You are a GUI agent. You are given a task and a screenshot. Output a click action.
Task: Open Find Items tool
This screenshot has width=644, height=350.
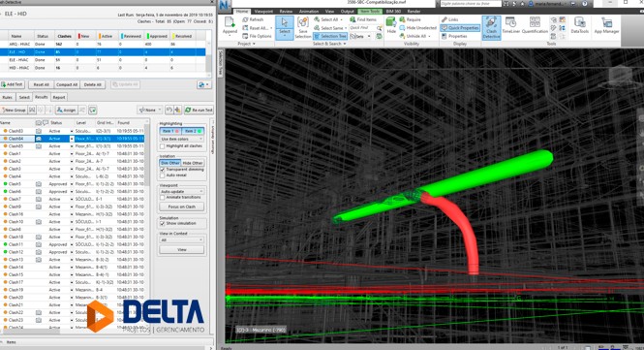[x=363, y=19]
